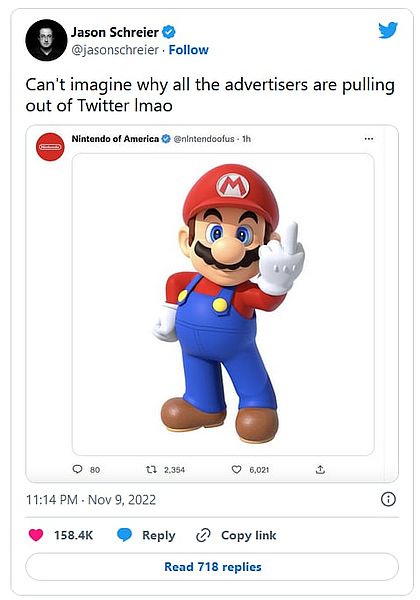Click the Nintendo red logo avatar

tap(50, 147)
